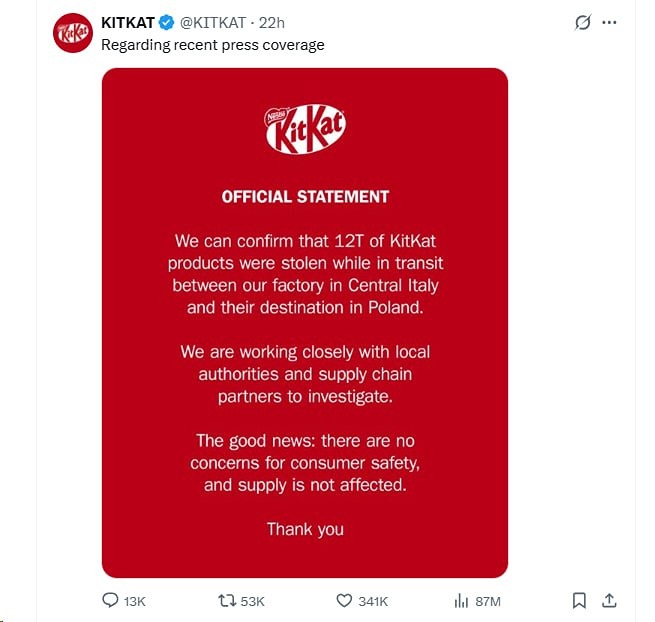The width and height of the screenshot is (655, 622).
Task: Click the KITKAT display name
Action: coord(128,22)
